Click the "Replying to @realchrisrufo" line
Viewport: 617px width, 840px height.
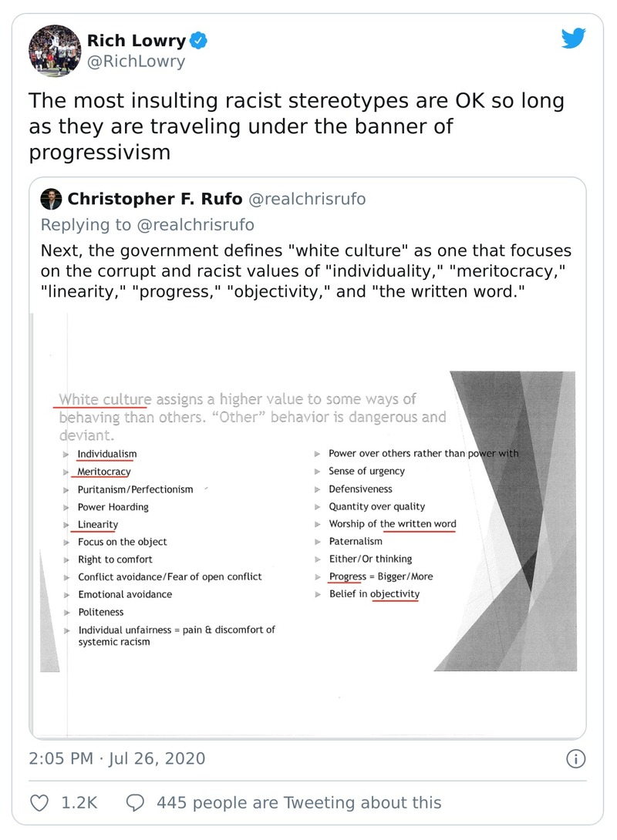(147, 224)
